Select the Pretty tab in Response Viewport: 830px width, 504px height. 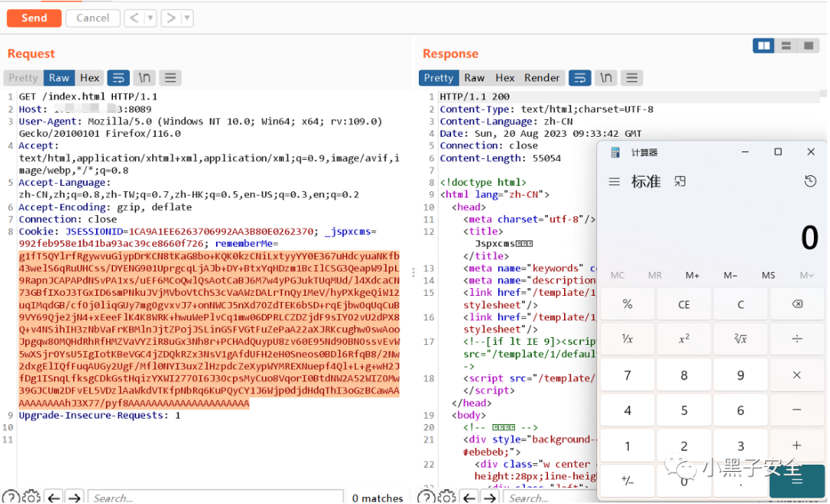439,78
